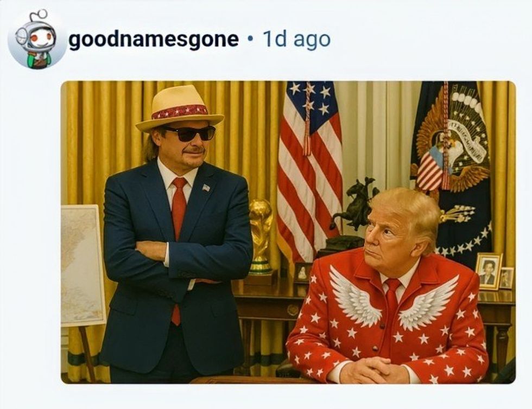Click the straw hat with red star band
This screenshot has width=532, height=409.
coord(179,108)
